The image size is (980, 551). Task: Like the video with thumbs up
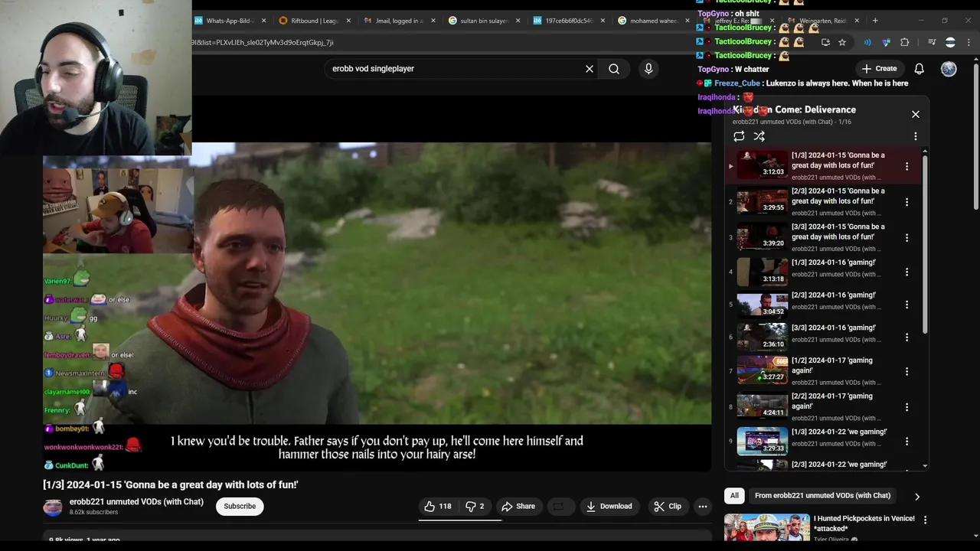tap(437, 506)
